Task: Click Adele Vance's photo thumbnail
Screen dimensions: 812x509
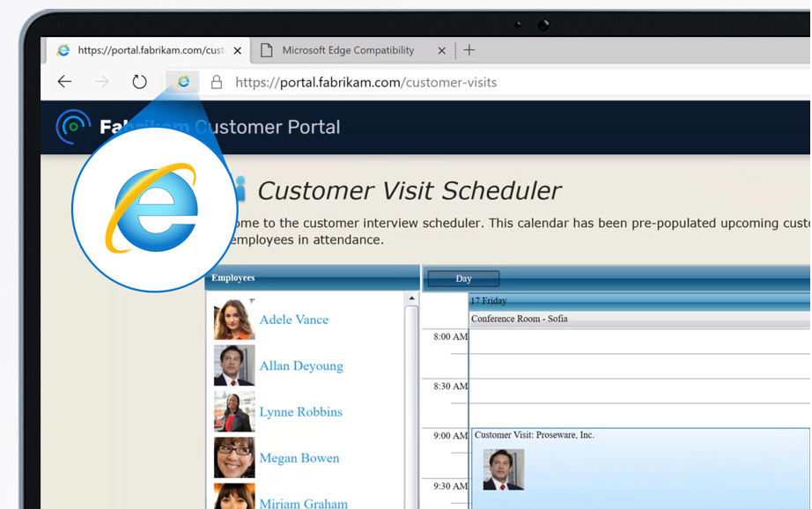Action: [234, 319]
